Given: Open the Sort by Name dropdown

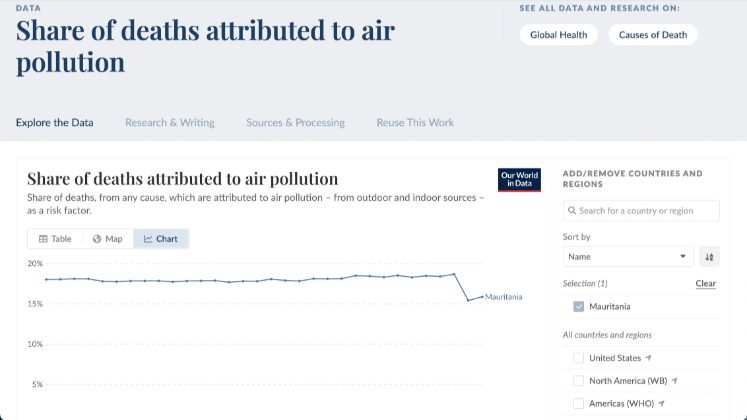Looking at the screenshot, I should tap(627, 257).
